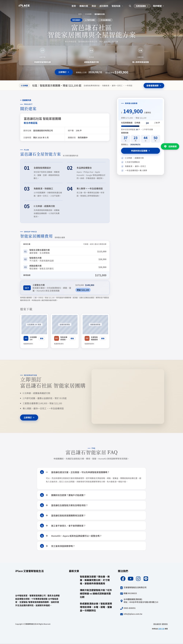Go to 首頁 in the top navigation
The height and width of the screenshot is (644, 183).
73,6
